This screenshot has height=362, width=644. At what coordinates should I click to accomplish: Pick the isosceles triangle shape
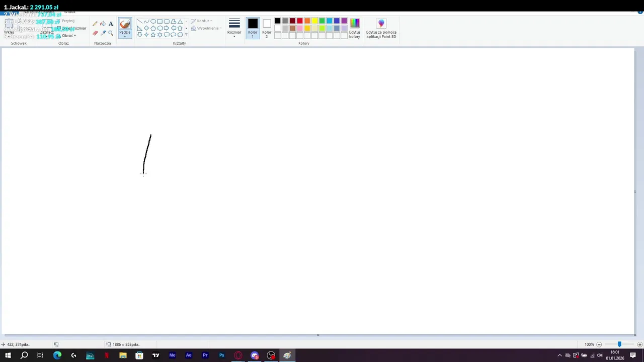pos(180,22)
